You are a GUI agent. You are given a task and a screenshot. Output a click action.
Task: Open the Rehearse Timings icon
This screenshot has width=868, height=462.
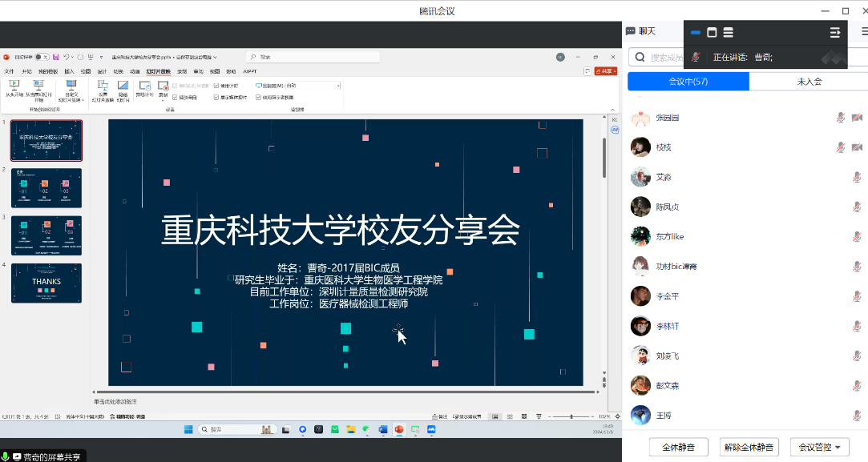(x=144, y=85)
